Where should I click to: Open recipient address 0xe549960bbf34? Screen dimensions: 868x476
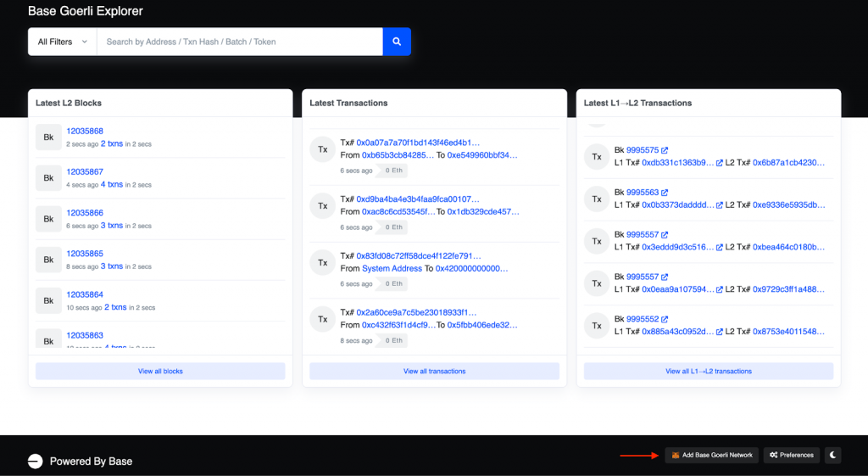pyautogui.click(x=482, y=155)
